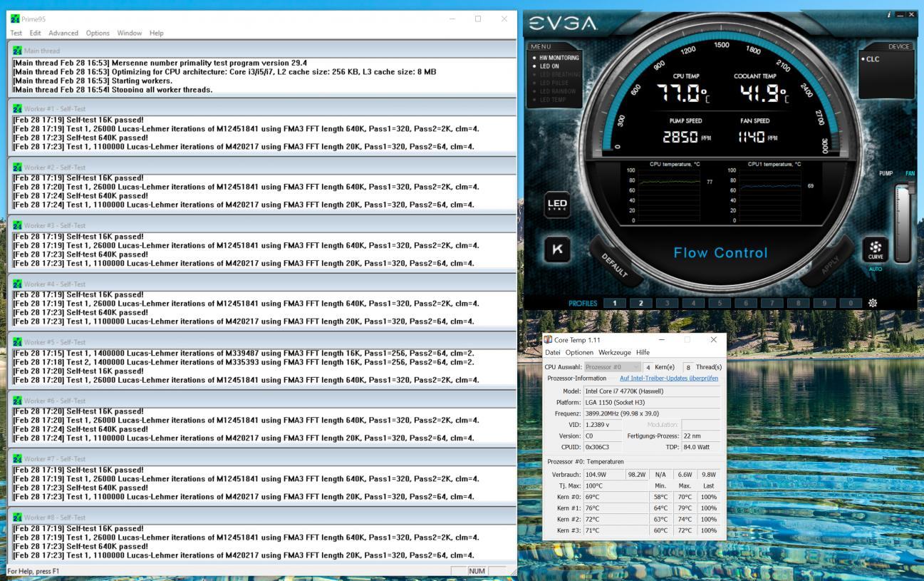This screenshot has width=924, height=581.
Task: Select EVGA profile 2
Action: click(640, 303)
